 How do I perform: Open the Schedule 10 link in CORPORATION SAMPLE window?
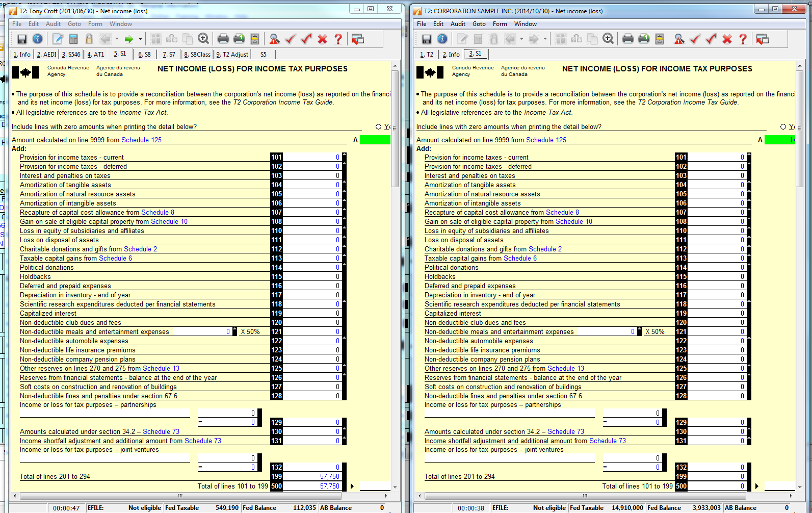[574, 222]
